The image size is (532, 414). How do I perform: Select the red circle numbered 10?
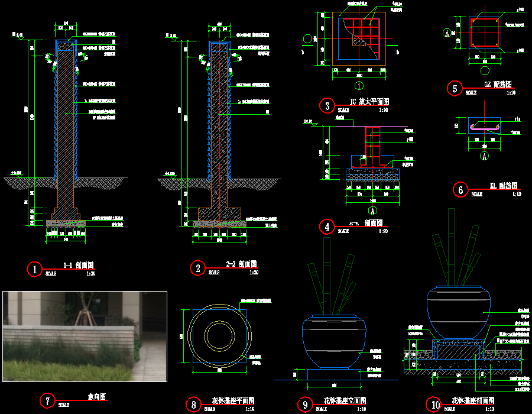coord(436,405)
